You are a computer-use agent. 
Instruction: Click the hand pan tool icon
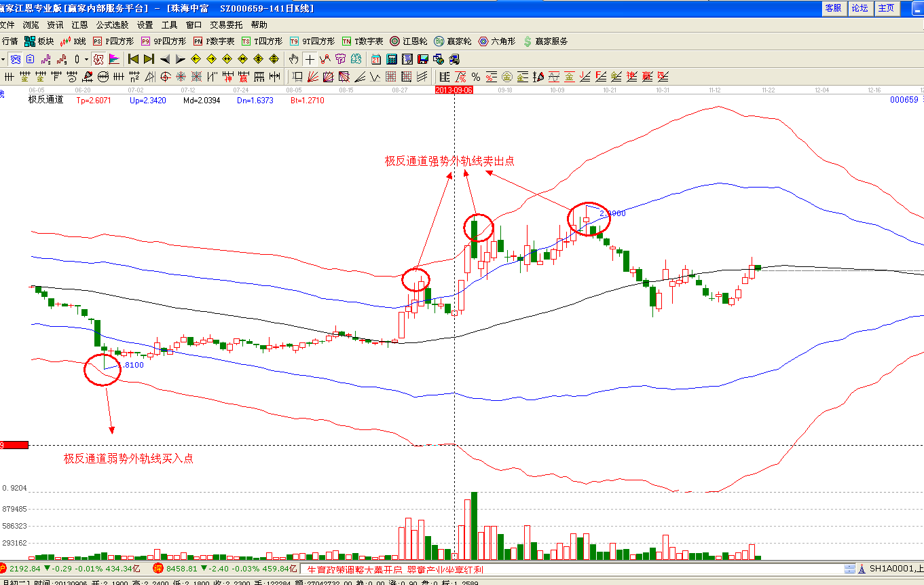293,59
